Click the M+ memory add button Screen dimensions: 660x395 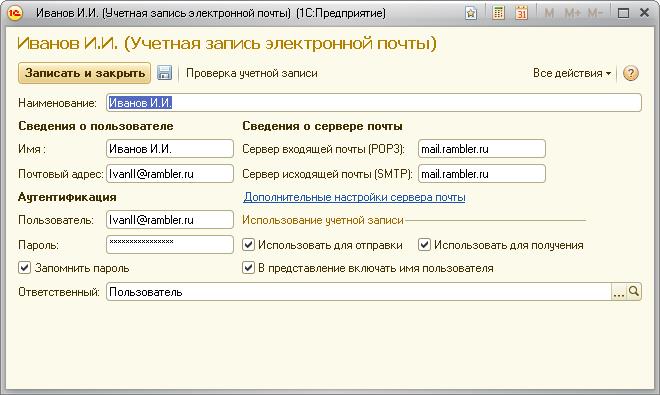572,13
